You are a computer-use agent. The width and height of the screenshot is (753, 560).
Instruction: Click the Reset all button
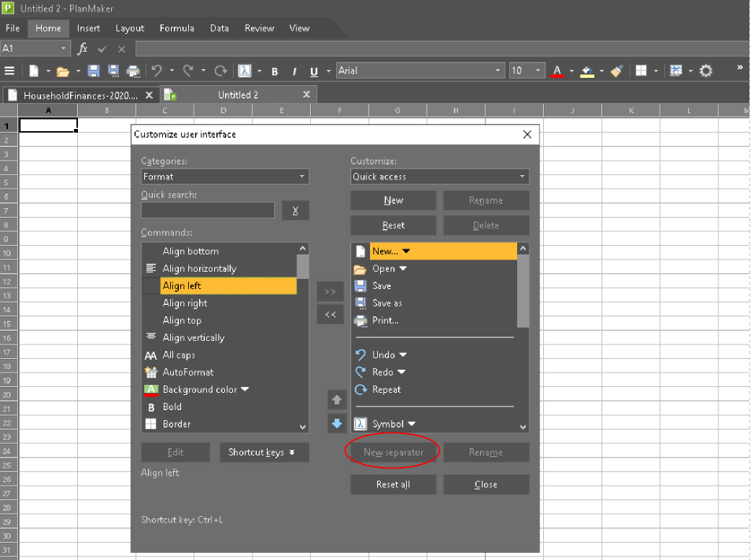coord(393,484)
